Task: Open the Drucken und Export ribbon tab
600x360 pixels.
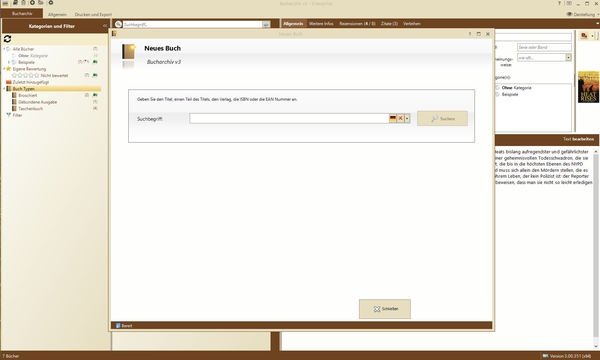Action: click(93, 15)
